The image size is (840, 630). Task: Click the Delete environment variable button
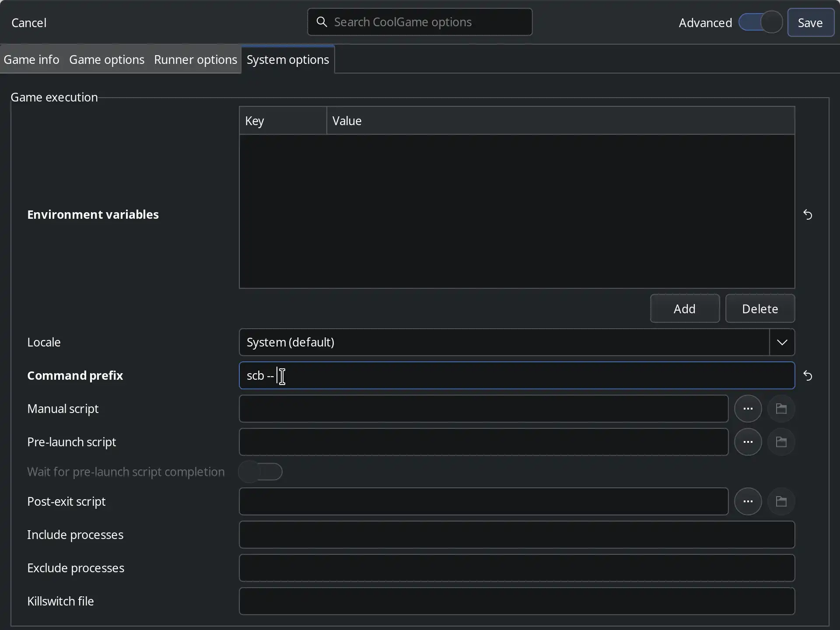pyautogui.click(x=759, y=309)
